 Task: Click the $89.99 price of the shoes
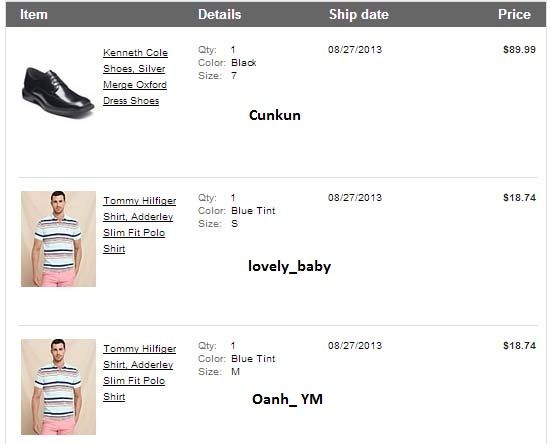click(x=519, y=49)
